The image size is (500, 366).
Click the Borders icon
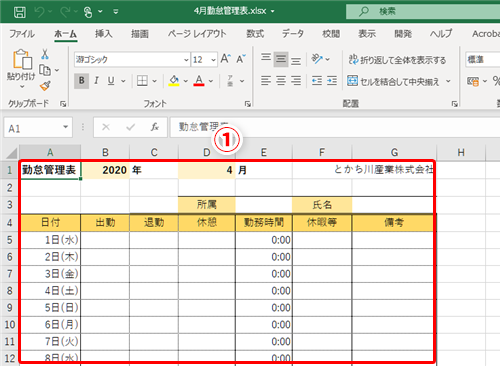142,81
